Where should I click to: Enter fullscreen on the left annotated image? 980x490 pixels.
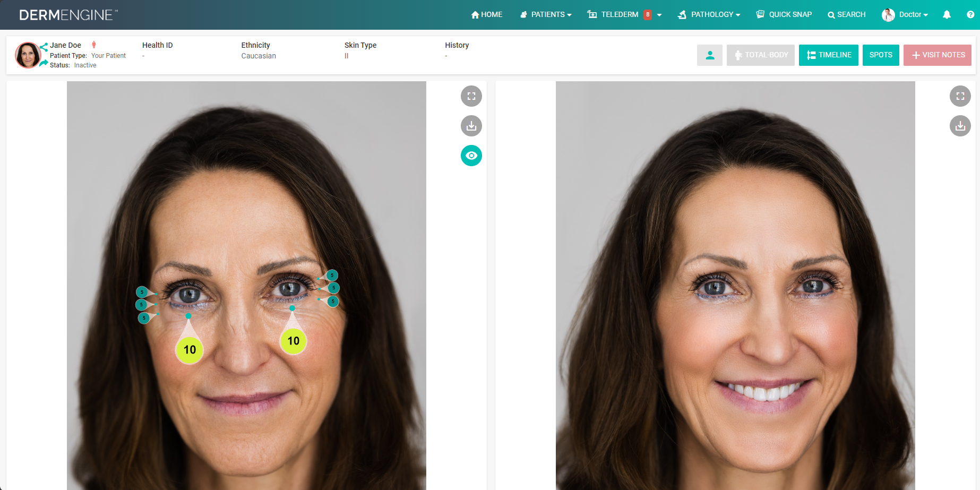pos(471,96)
